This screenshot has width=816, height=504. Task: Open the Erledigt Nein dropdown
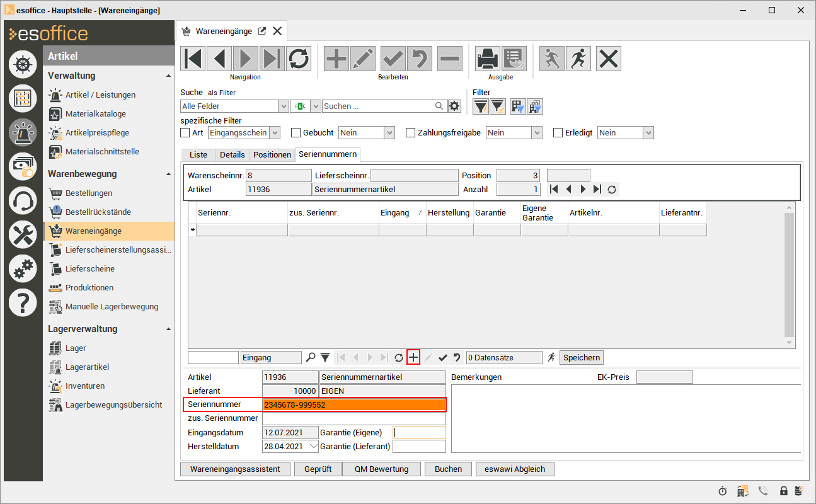pos(648,133)
